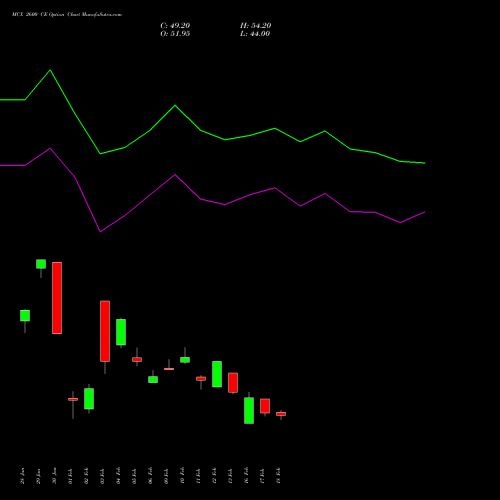Select the green candle above 16 Feb

pyautogui.click(x=249, y=410)
